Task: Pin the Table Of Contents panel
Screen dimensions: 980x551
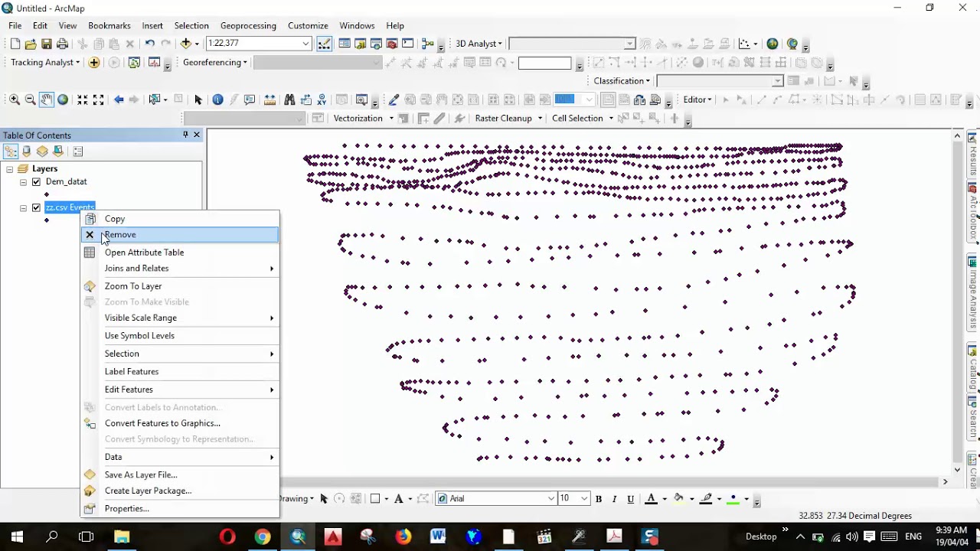Action: point(185,135)
